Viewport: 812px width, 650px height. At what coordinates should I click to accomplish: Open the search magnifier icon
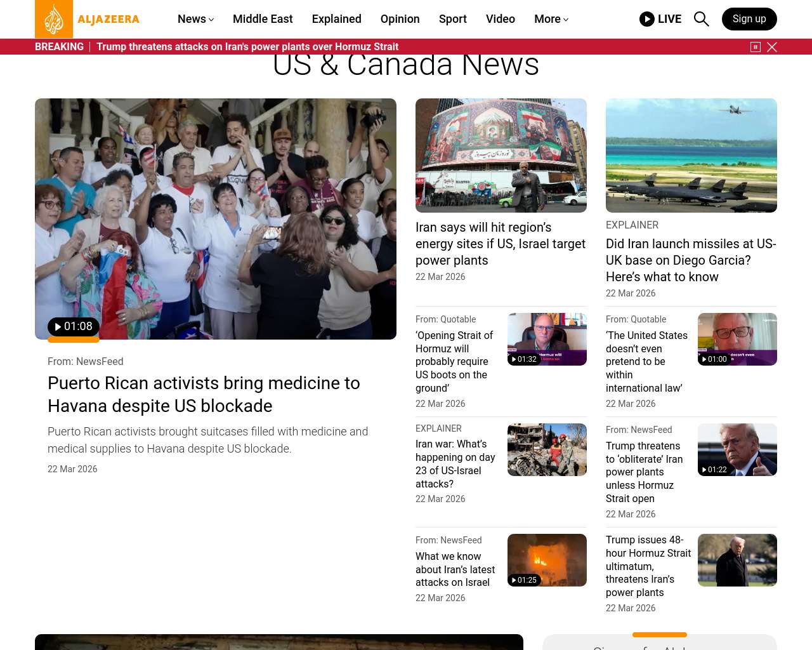[701, 19]
